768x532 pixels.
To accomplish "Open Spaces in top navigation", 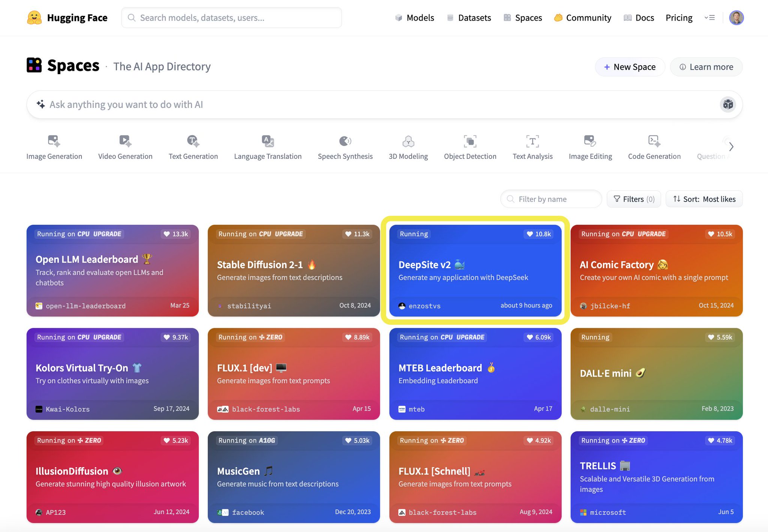I will tap(523, 18).
